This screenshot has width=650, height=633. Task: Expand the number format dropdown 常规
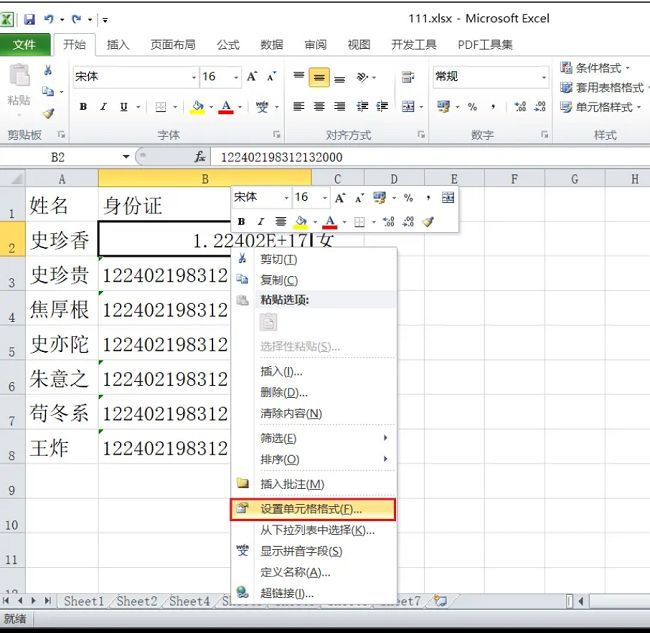[x=544, y=77]
